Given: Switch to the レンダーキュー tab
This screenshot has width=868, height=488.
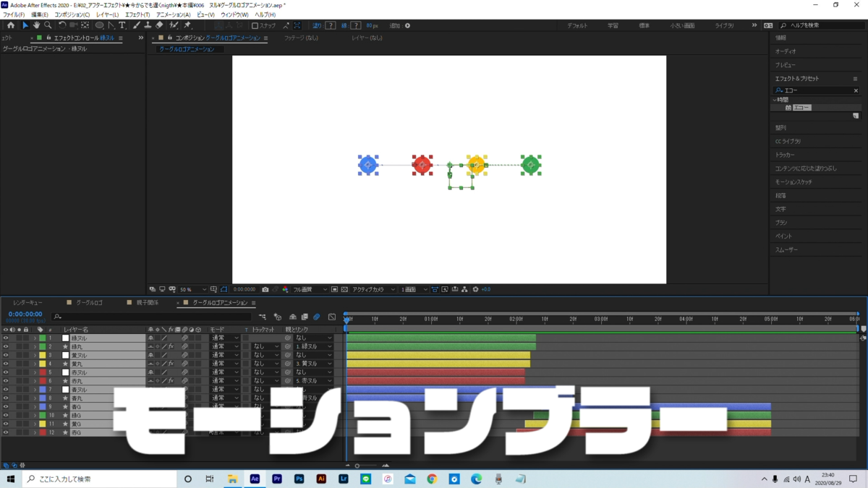Looking at the screenshot, I should pyautogui.click(x=27, y=303).
